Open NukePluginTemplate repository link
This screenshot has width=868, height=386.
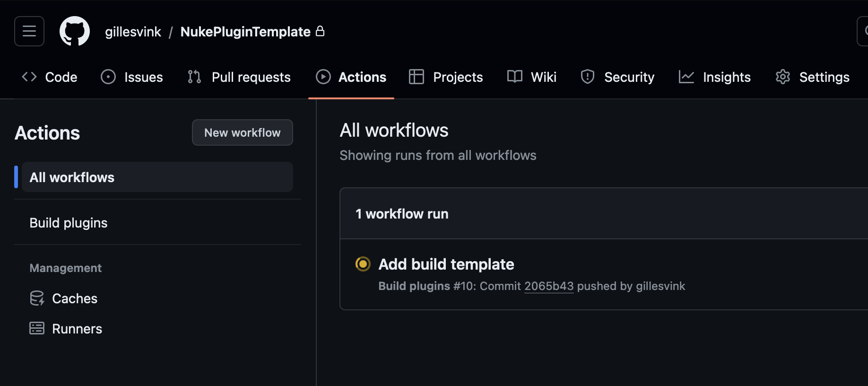click(245, 32)
